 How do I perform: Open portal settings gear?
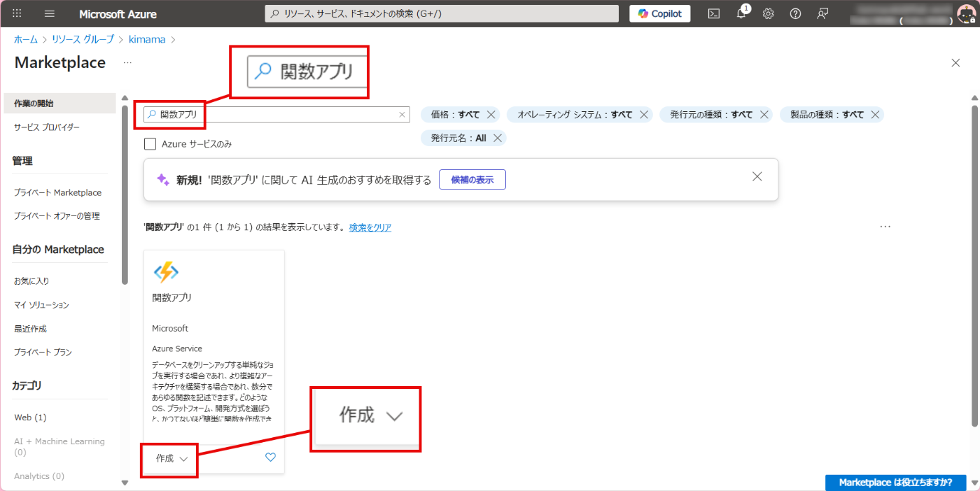pos(768,14)
